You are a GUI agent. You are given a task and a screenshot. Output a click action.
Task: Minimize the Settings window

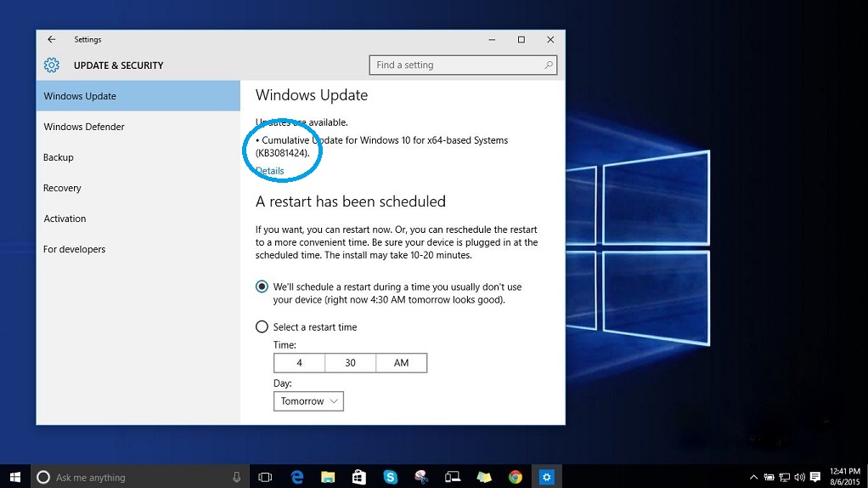pos(492,39)
